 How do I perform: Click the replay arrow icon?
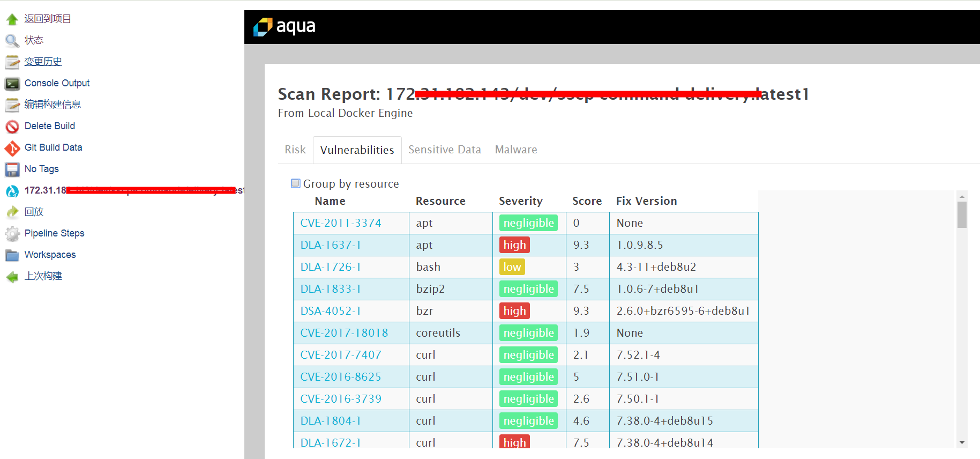click(x=12, y=212)
